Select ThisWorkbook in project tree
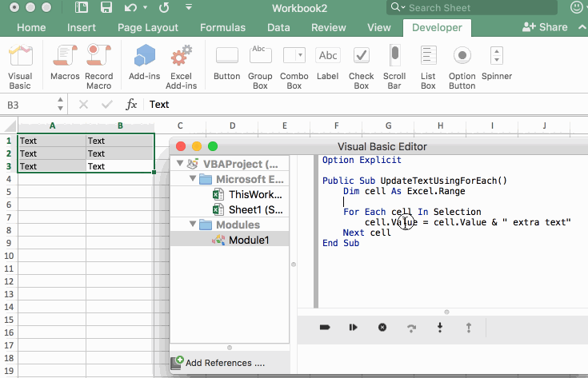The image size is (588, 378). tap(248, 194)
